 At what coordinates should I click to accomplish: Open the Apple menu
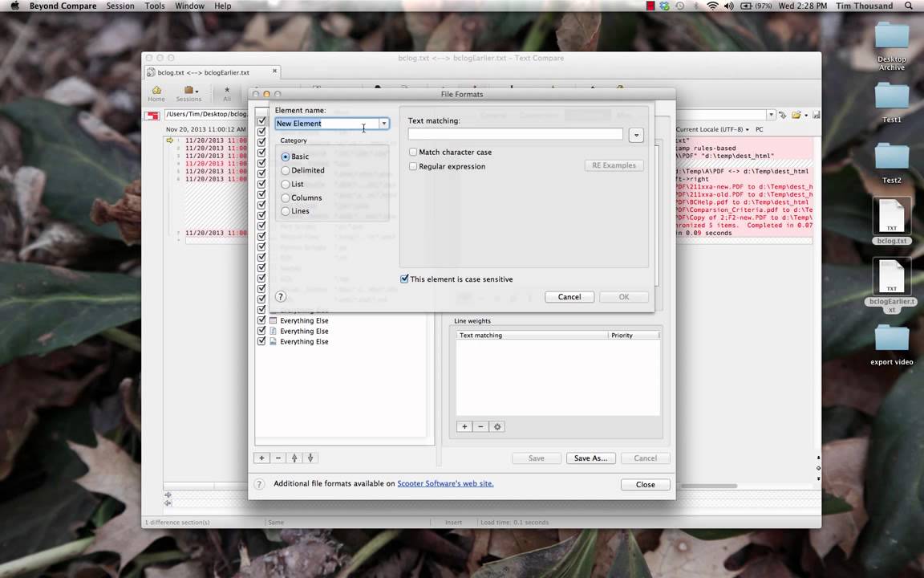[14, 6]
